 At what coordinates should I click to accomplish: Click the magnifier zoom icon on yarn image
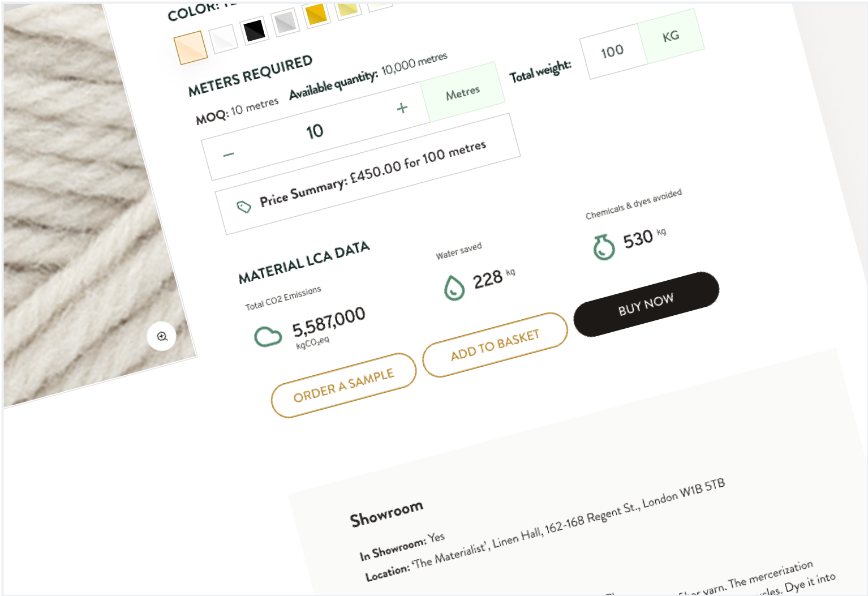pyautogui.click(x=162, y=336)
